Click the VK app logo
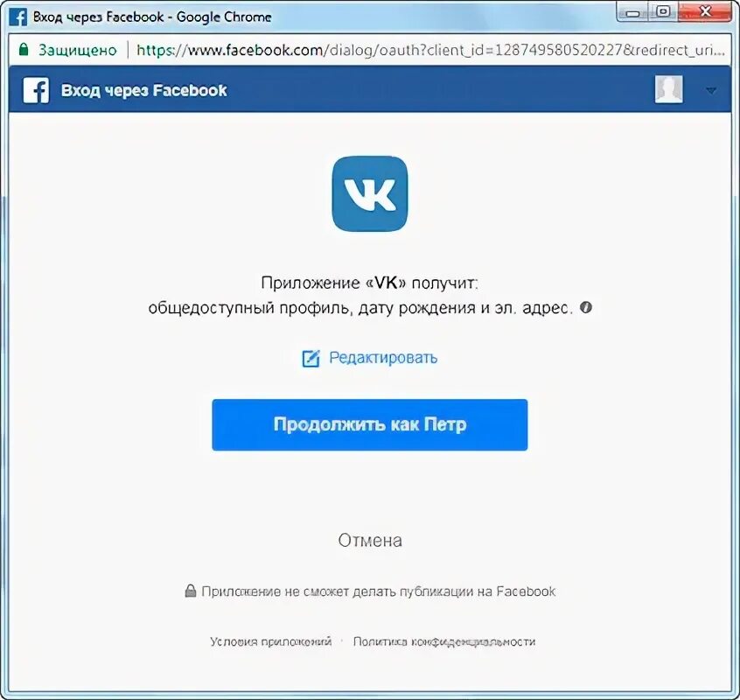The image size is (740, 700). 369,194
